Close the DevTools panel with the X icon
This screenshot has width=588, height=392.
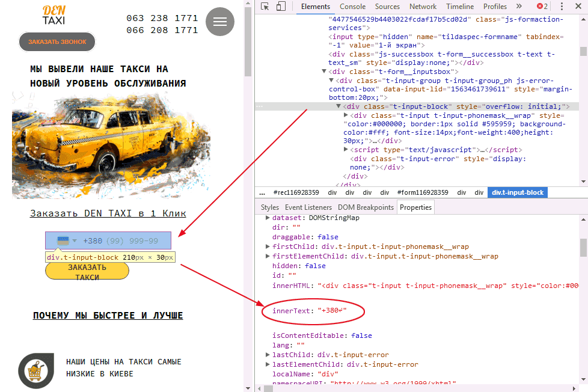pyautogui.click(x=578, y=7)
